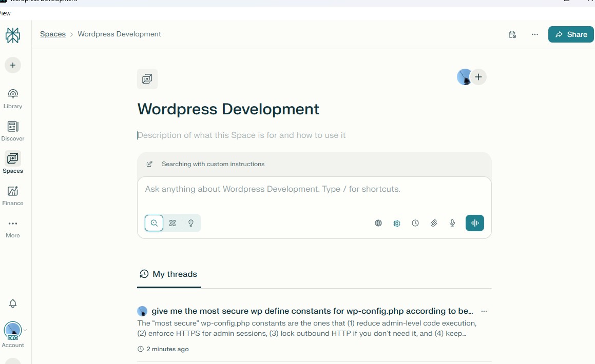Image resolution: width=595 pixels, height=364 pixels.
Task: Launch voice mode with waveform button
Action: 475,223
